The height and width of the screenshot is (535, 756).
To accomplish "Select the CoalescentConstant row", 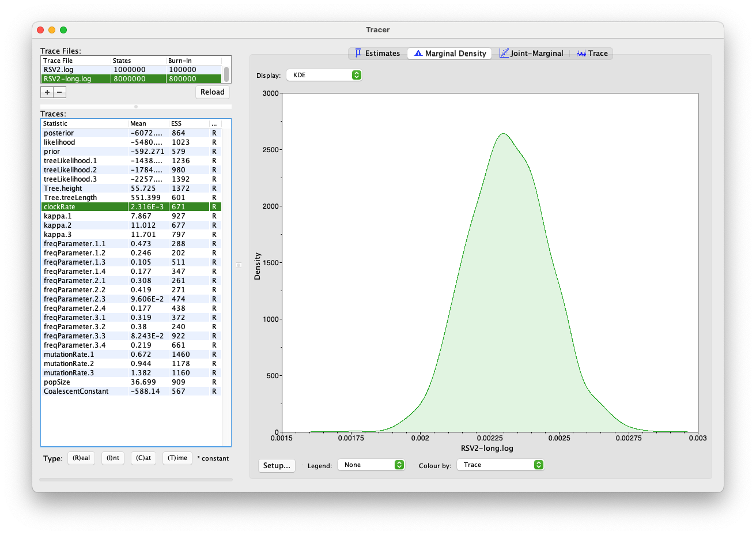I will (x=131, y=391).
